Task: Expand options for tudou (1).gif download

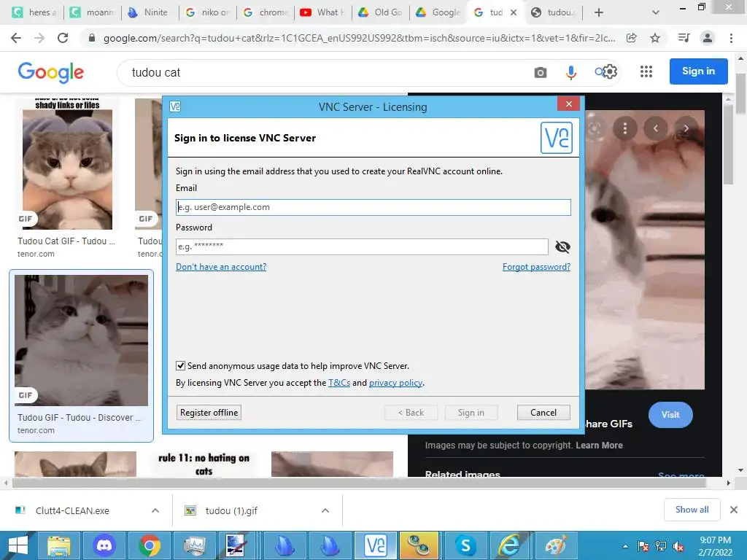Action: [325, 510]
